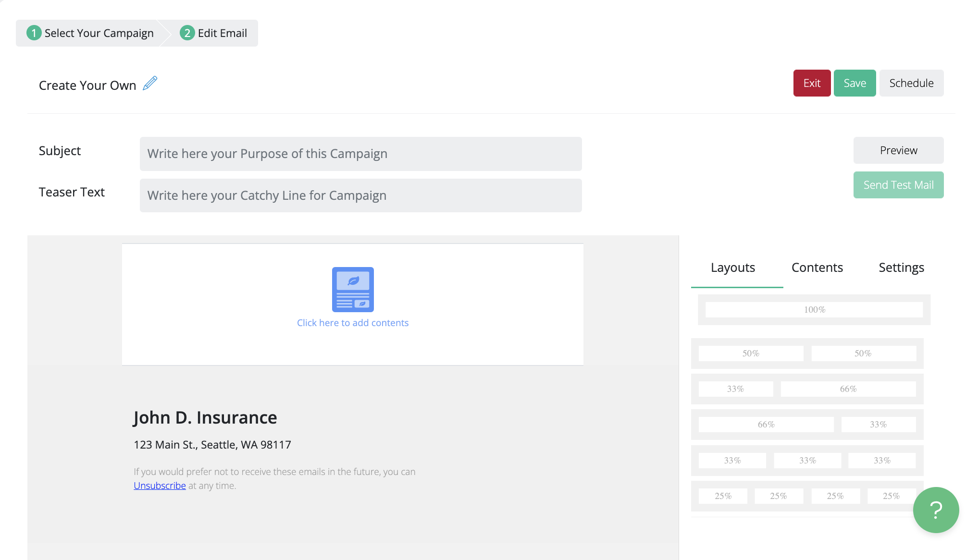
Task: Select the 50/50 two-column layout
Action: tap(806, 353)
